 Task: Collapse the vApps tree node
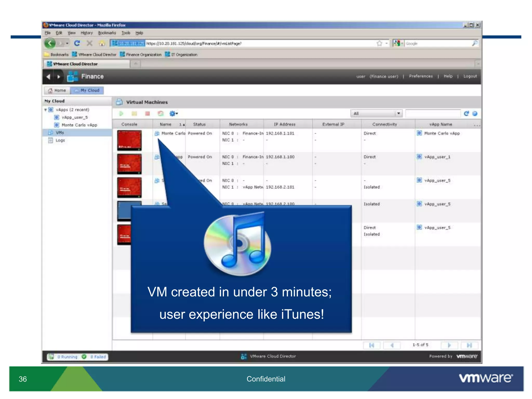(45, 110)
